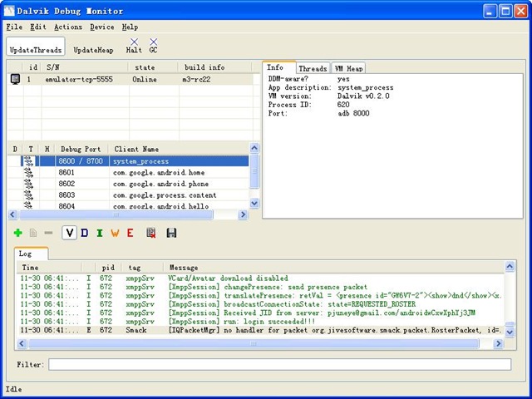Click the GC garbage collect icon
This screenshot has width=532, height=399.
pyautogui.click(x=153, y=42)
